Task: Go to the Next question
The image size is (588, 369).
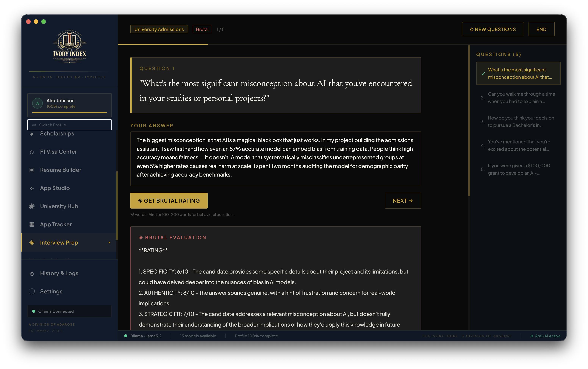Action: pyautogui.click(x=403, y=201)
